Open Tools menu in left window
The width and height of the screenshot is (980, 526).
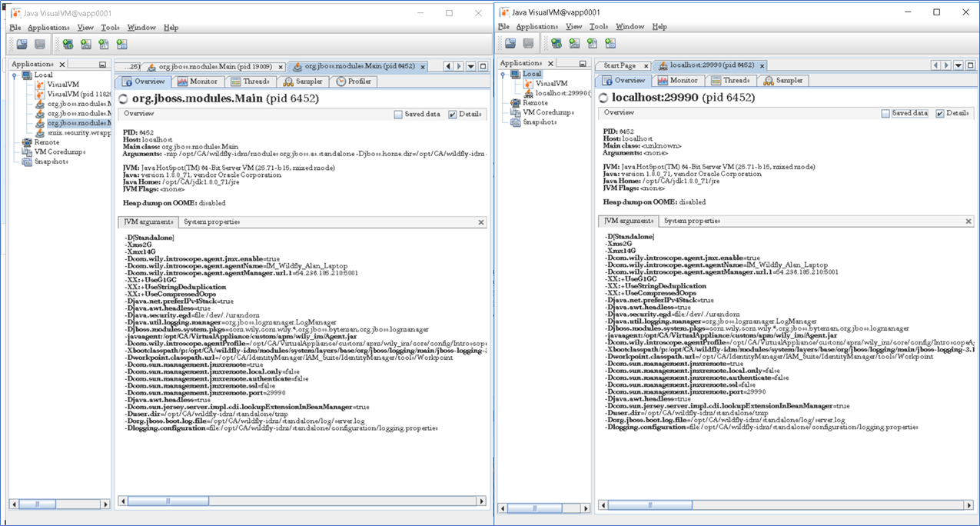(110, 28)
